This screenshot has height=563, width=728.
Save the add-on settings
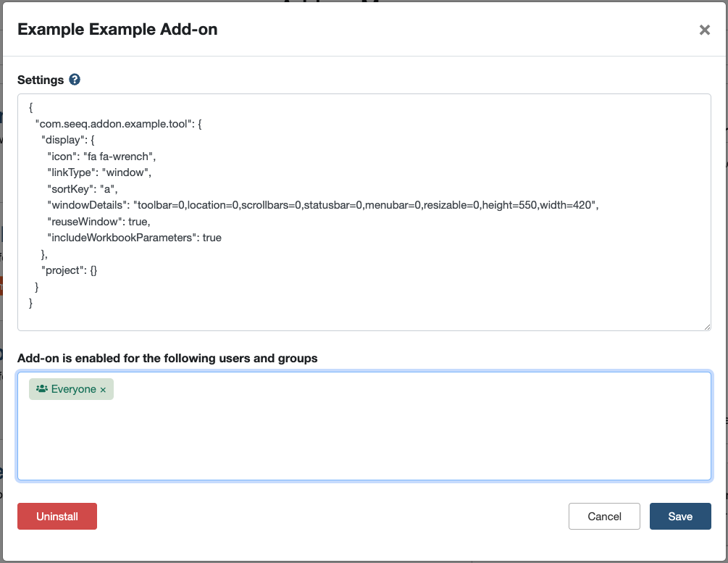[x=680, y=517]
